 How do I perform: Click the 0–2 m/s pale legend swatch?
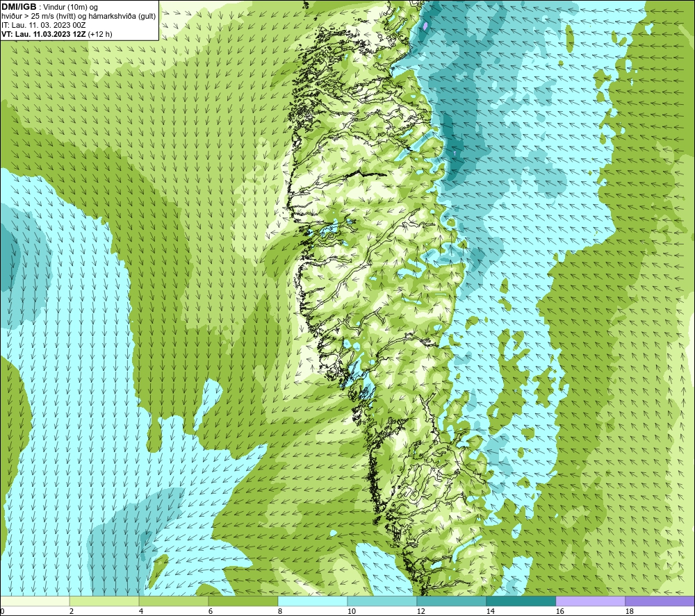click(35, 601)
